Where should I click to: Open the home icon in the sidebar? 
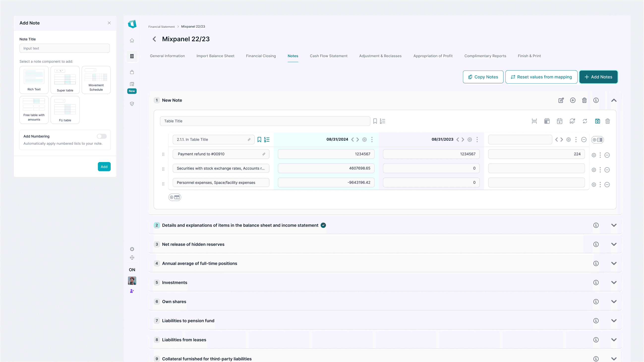(x=132, y=40)
